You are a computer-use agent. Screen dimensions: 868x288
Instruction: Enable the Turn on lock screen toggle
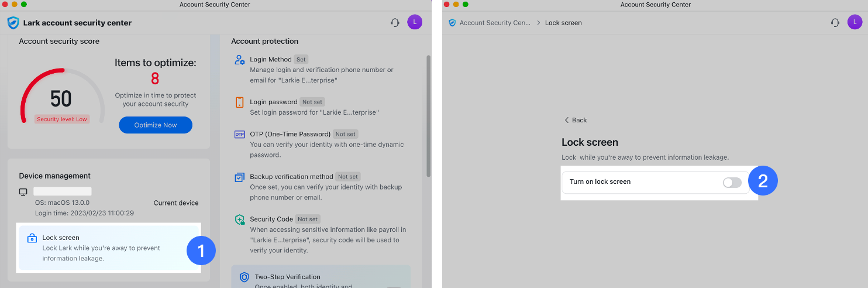click(732, 183)
